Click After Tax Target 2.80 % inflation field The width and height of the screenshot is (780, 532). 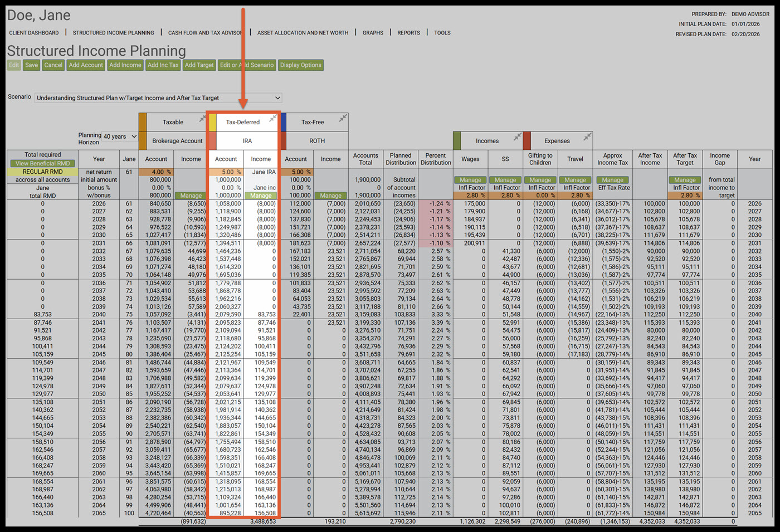[x=685, y=196]
